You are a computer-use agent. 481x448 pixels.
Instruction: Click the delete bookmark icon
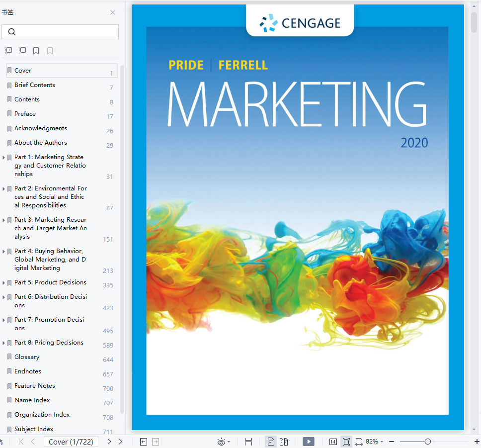tap(50, 51)
